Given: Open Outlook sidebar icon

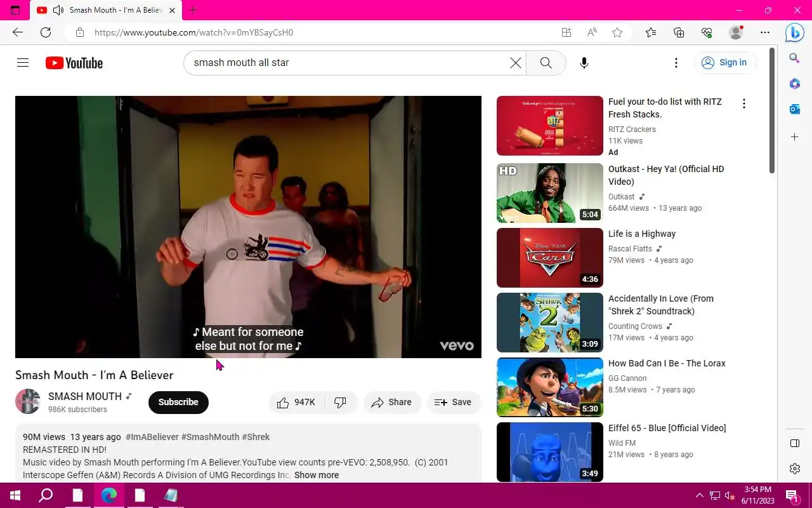Looking at the screenshot, I should coord(794,109).
